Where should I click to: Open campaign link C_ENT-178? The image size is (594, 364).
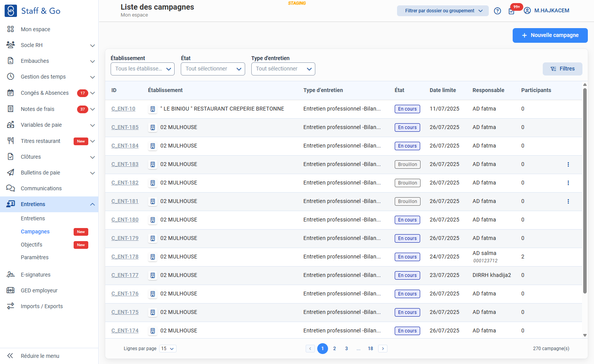(x=125, y=257)
